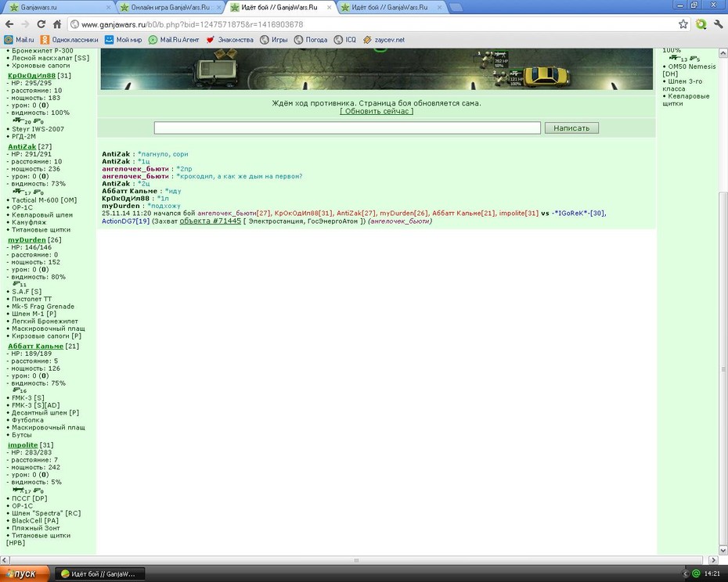728x582 pixels.
Task: Click РГД-2М item text
Action: [24, 136]
